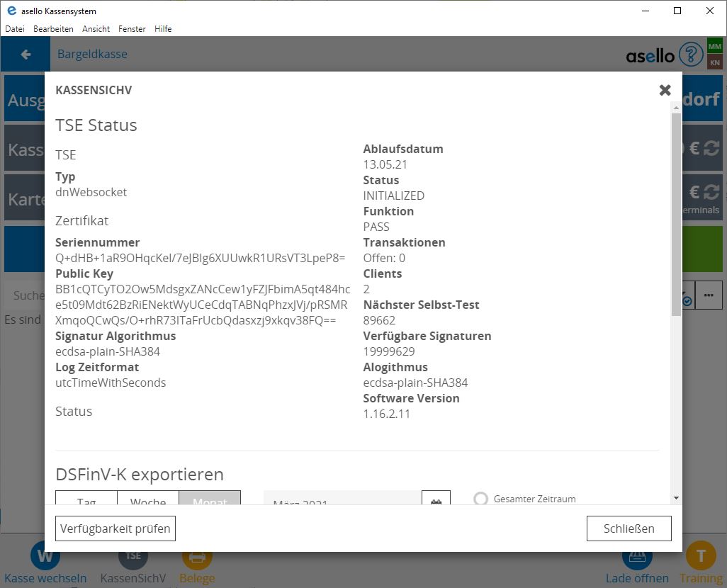The height and width of the screenshot is (588, 727).
Task: Select the MM user badge
Action: pos(714,46)
